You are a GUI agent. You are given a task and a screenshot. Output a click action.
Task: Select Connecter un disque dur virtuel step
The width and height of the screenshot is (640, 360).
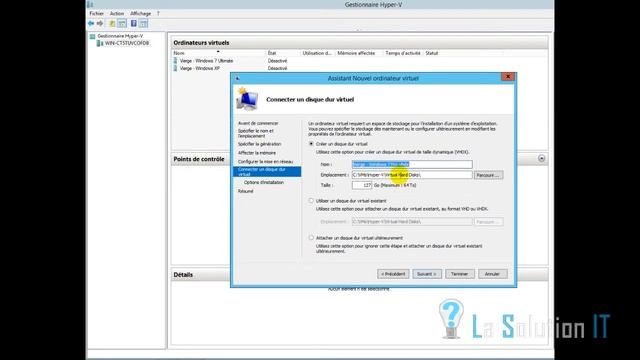(x=267, y=171)
